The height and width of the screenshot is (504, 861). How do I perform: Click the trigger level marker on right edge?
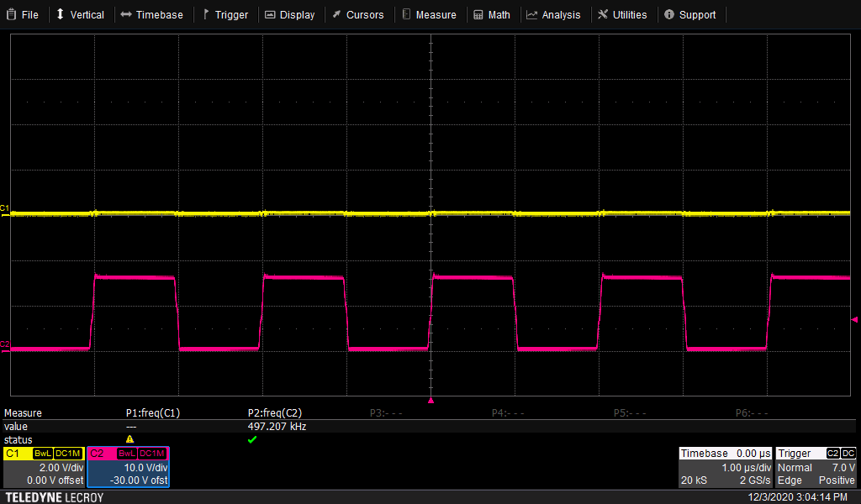click(855, 320)
